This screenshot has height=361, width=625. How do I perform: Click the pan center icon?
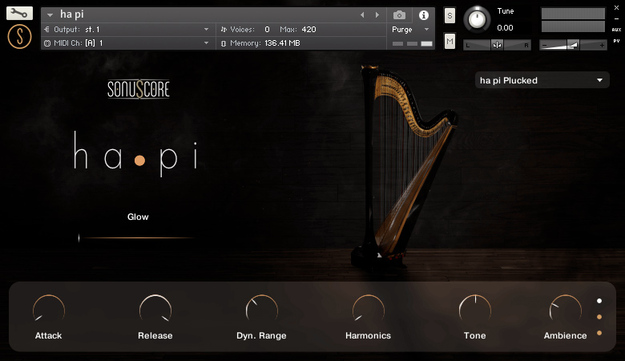[497, 45]
